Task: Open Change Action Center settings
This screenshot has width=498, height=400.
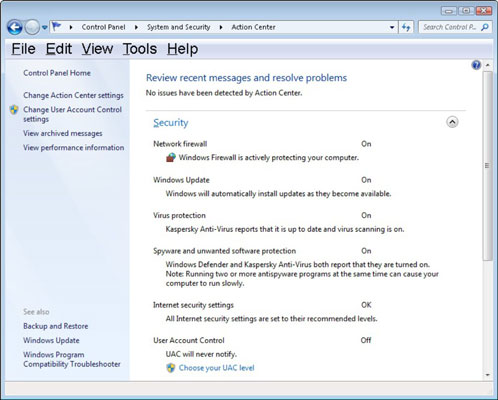Action: click(x=73, y=95)
